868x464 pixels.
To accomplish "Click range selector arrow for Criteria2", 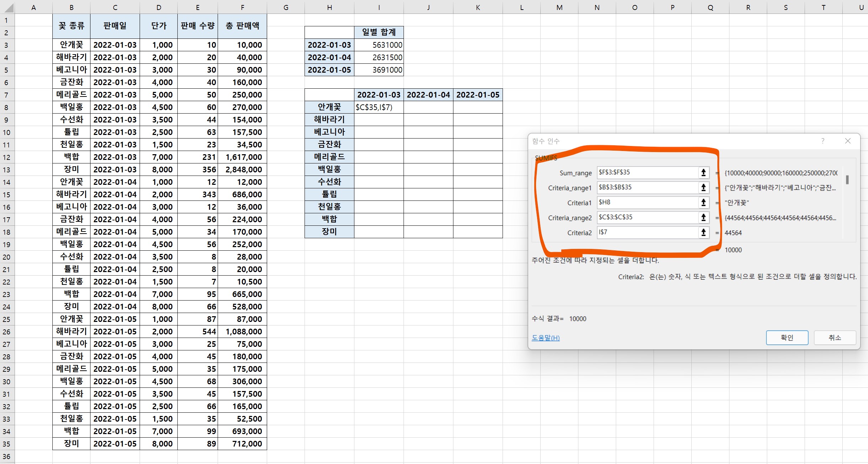I will pyautogui.click(x=703, y=233).
